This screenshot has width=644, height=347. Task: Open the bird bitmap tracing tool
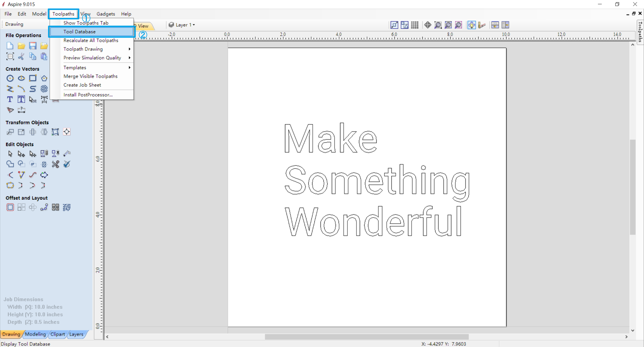(x=10, y=110)
